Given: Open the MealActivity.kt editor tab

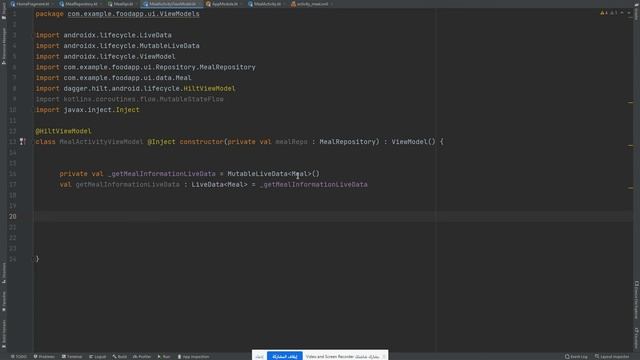Looking at the screenshot, I should [x=266, y=4].
